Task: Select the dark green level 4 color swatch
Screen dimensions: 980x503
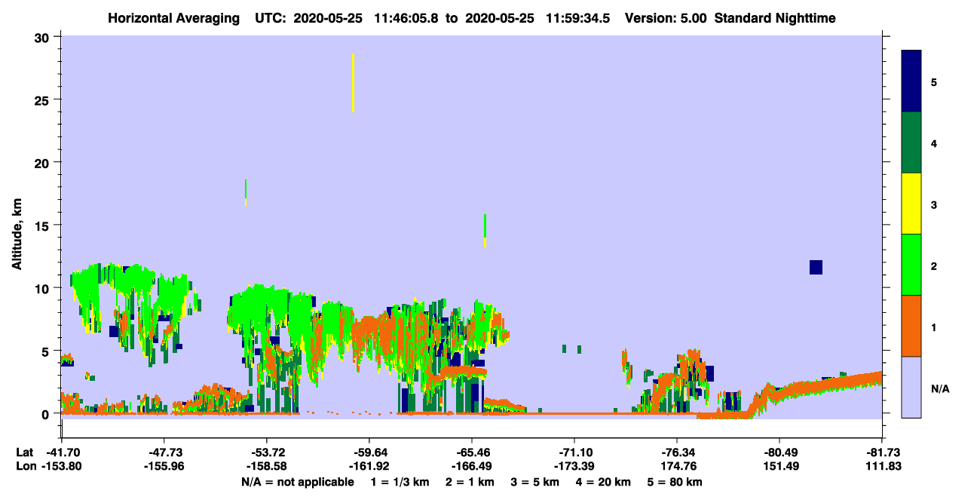Action: click(911, 143)
